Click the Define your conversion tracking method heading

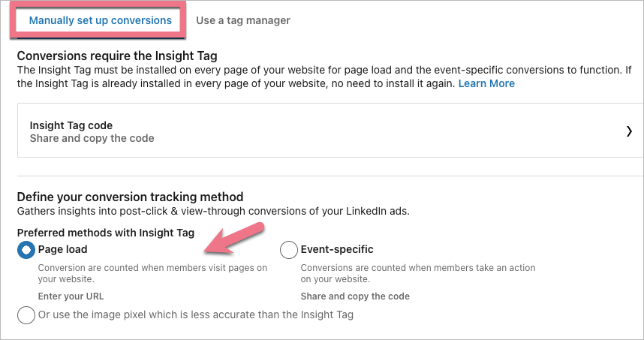pos(130,197)
